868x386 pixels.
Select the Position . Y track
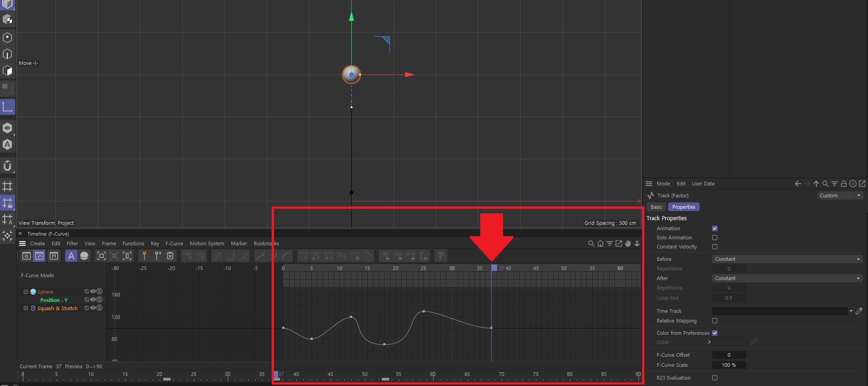coord(54,300)
